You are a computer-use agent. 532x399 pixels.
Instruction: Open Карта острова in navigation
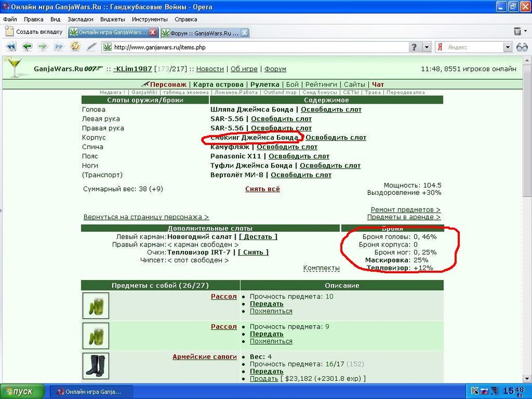click(x=218, y=85)
